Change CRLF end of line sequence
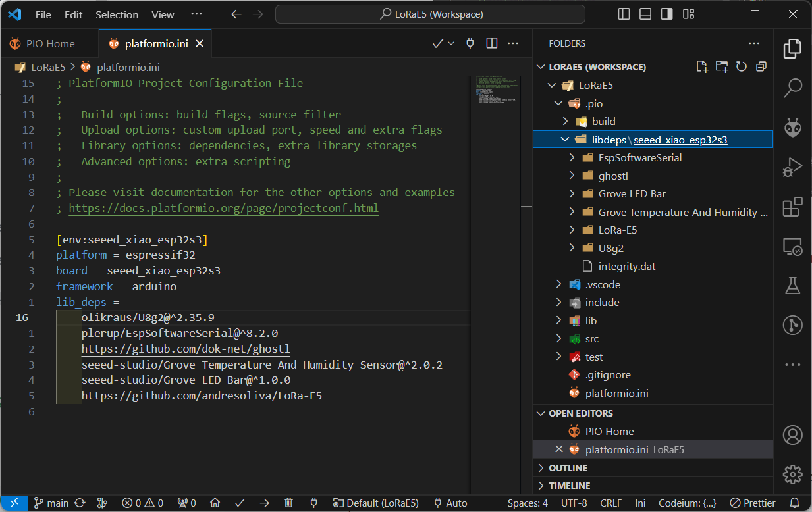The image size is (812, 512). (x=610, y=503)
